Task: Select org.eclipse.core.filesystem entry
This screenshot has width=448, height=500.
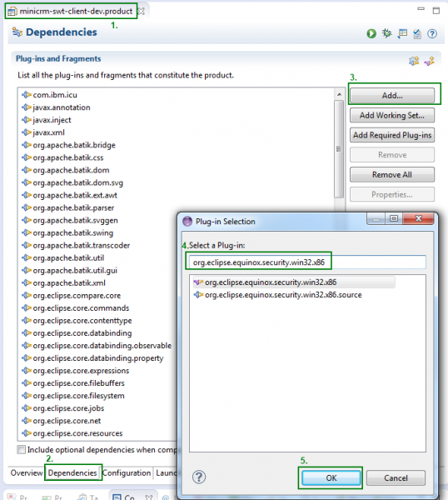Action: tap(73, 396)
